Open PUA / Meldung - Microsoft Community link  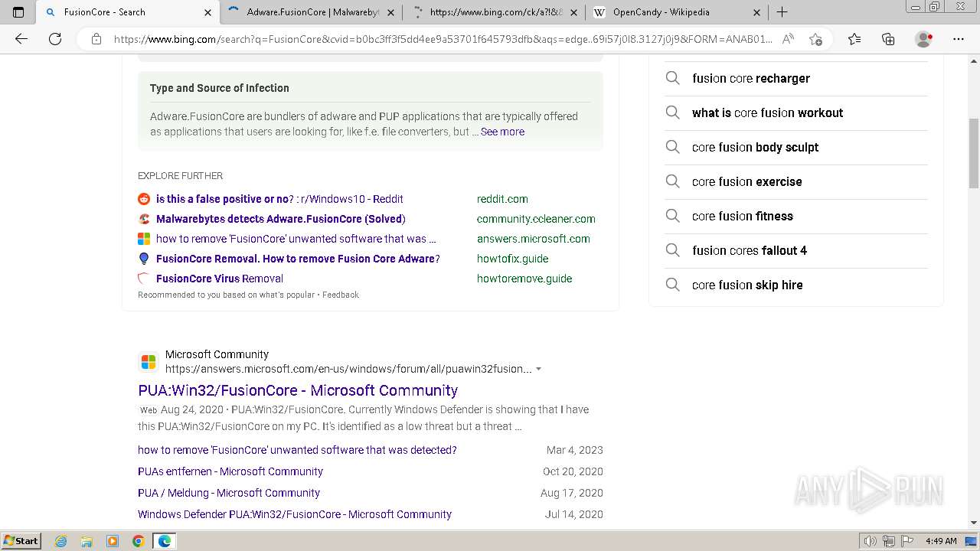229,493
